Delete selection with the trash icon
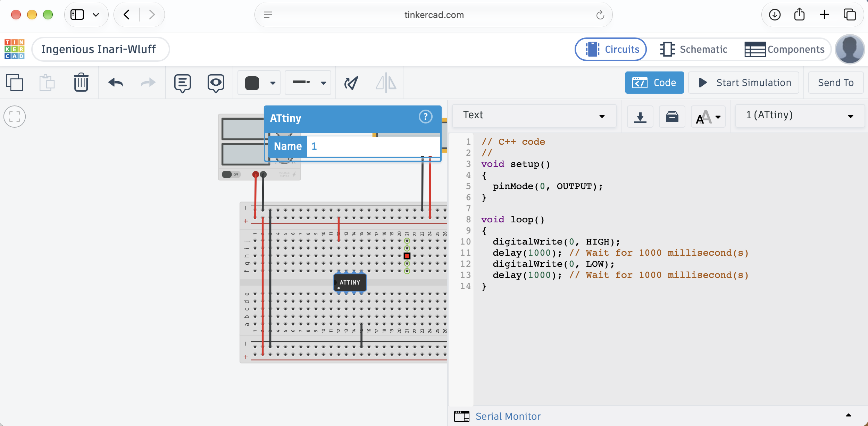This screenshot has width=868, height=426. (81, 83)
